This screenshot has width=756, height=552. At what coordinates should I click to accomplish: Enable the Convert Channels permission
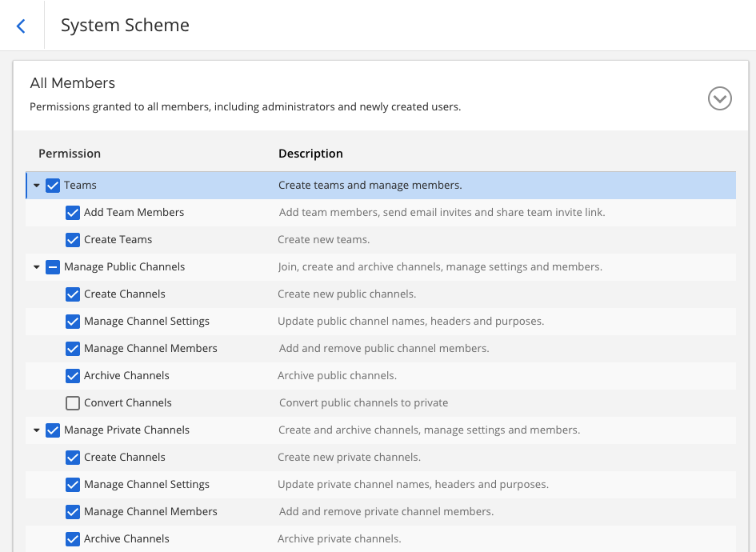(x=73, y=403)
